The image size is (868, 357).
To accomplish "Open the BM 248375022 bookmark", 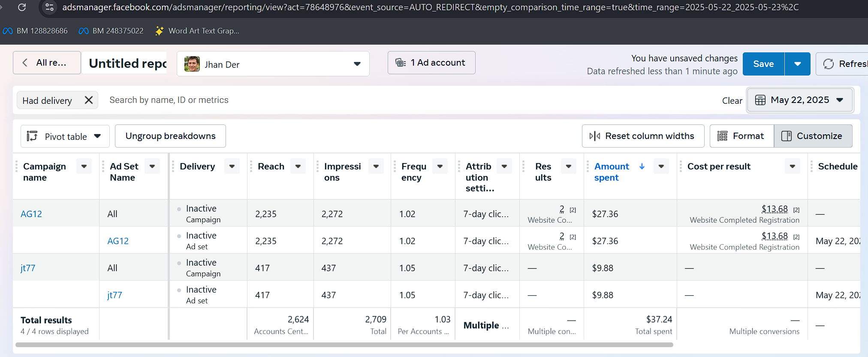I will pos(112,31).
